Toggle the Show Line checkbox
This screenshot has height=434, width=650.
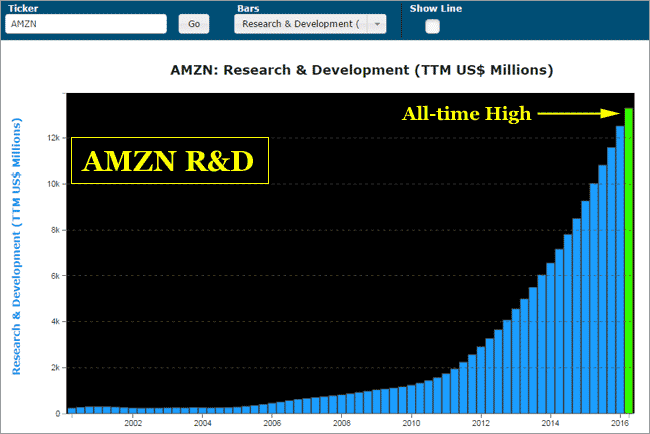(x=432, y=27)
